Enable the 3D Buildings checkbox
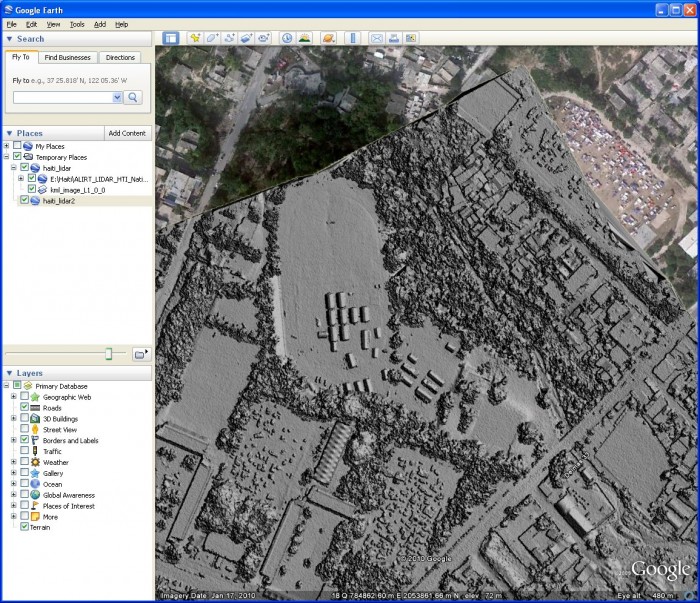 tap(25, 418)
